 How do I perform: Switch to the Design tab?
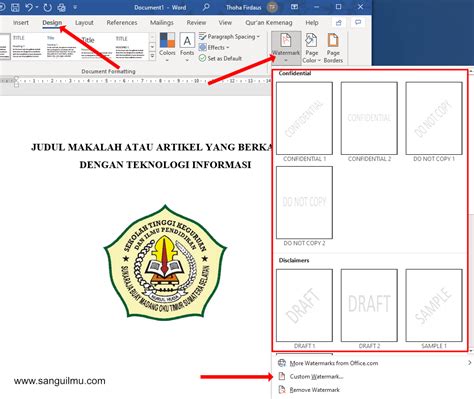(52, 23)
